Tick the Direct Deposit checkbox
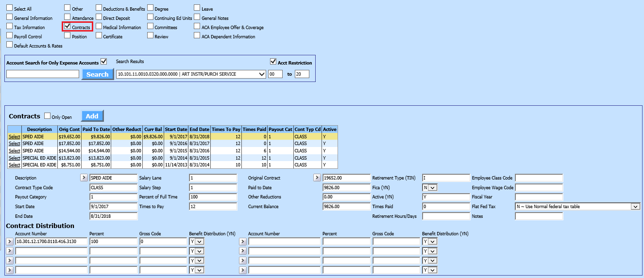Image resolution: width=644 pixels, height=278 pixels. click(x=99, y=18)
